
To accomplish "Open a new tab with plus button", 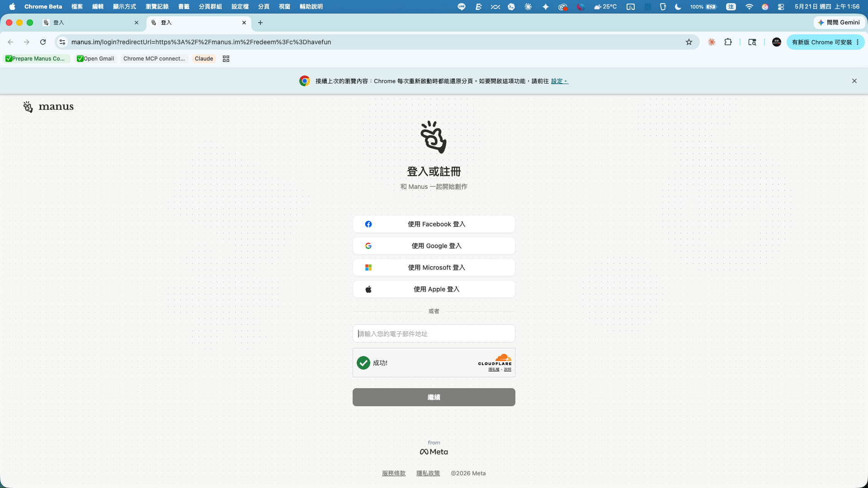I will 260,23.
